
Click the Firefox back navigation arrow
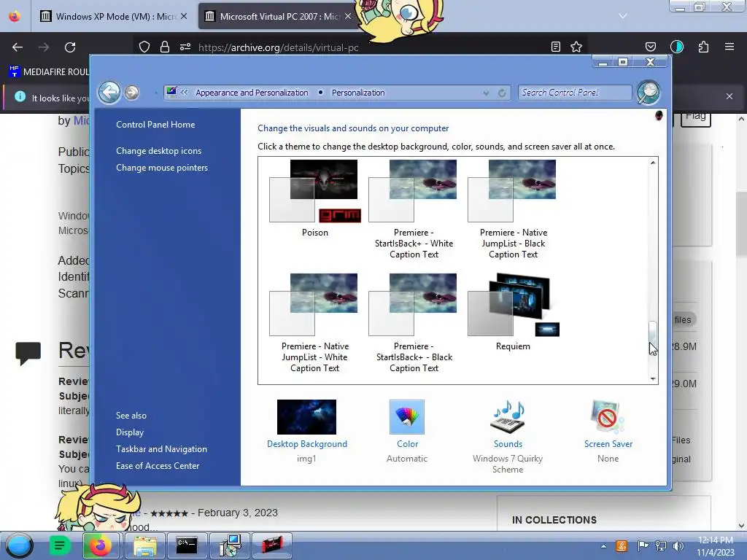tap(18, 47)
